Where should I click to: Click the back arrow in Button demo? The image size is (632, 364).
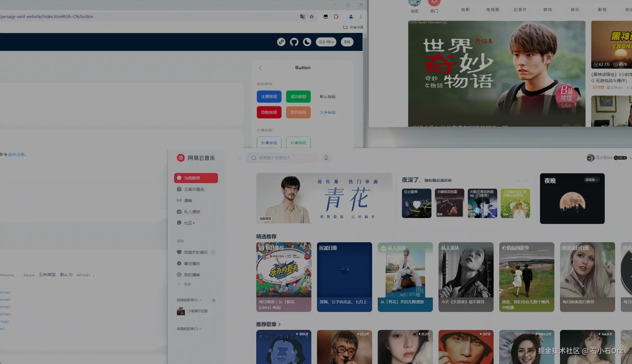click(x=260, y=68)
